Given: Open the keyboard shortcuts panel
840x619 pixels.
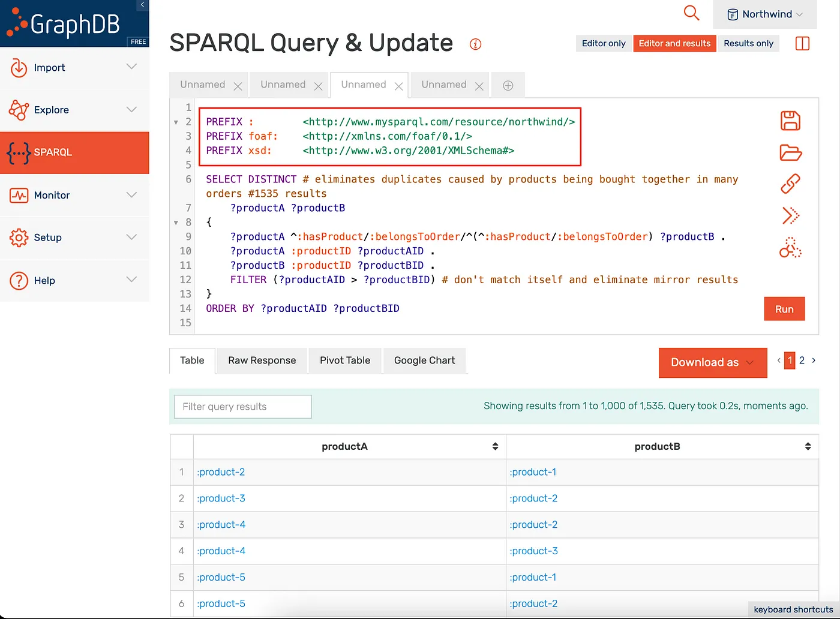Looking at the screenshot, I should pyautogui.click(x=793, y=609).
